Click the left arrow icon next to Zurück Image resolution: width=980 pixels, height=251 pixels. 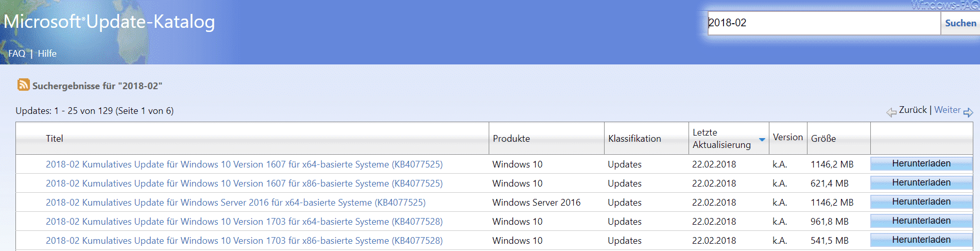tap(891, 112)
